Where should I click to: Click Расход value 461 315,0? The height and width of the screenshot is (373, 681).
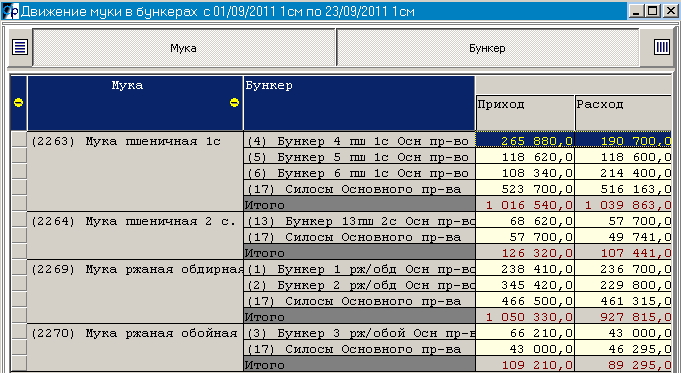(623, 300)
